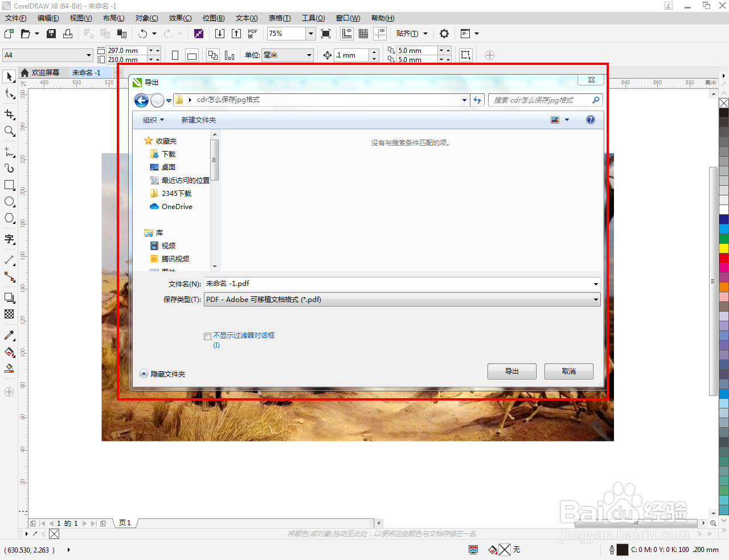Image resolution: width=729 pixels, height=560 pixels.
Task: Click the 导出 button in dialog
Action: 512,371
